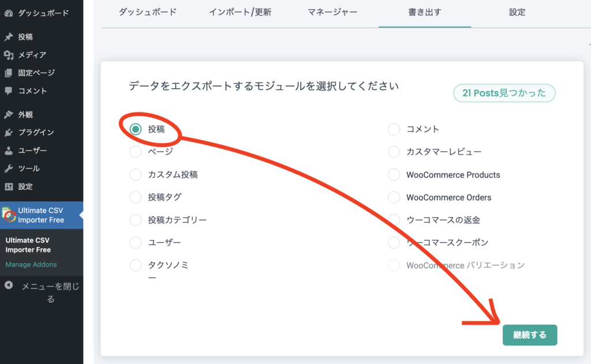Image resolution: width=591 pixels, height=364 pixels.
Task: Click the person icon beside ユーザー
Action: click(x=9, y=151)
